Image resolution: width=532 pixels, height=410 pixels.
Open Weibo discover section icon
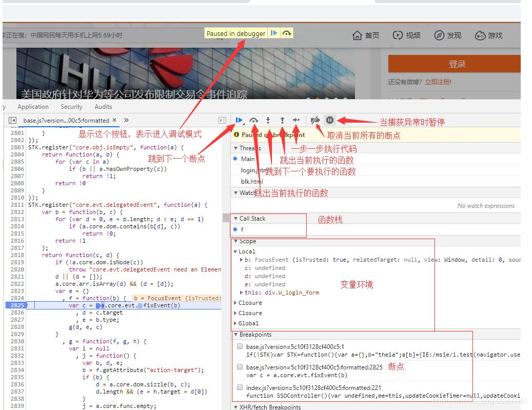point(439,35)
